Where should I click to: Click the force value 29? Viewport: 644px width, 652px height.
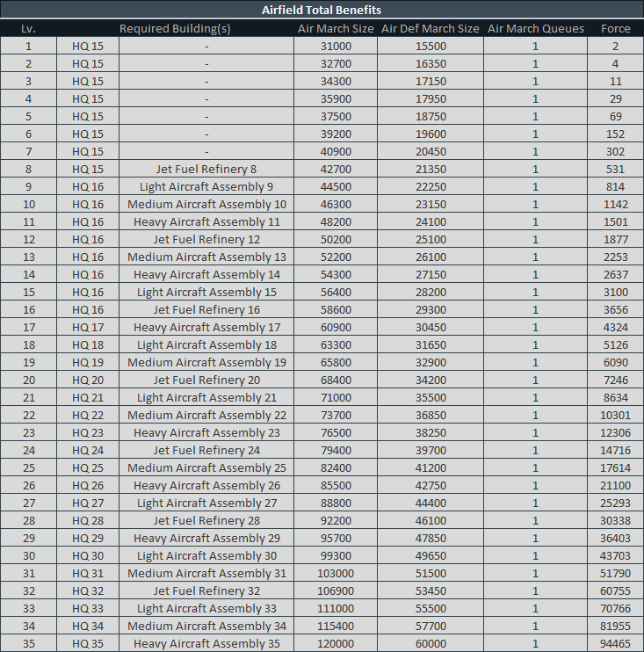coord(615,98)
